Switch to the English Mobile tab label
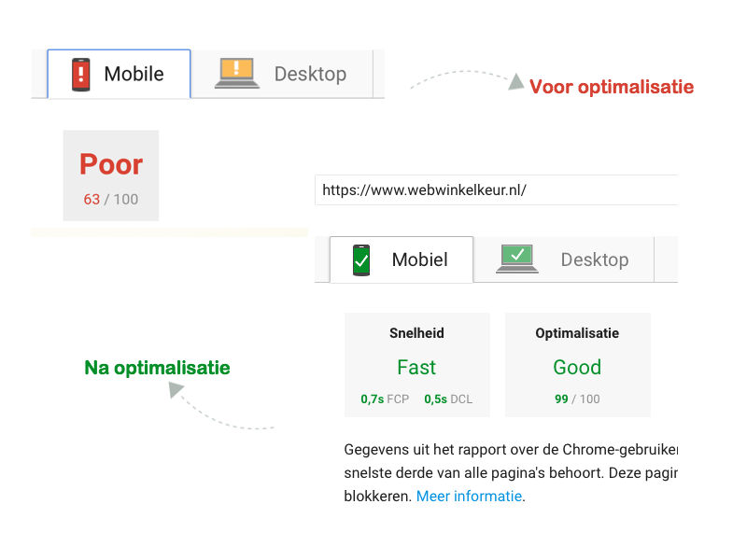Screen dimensions: 747x560 (134, 74)
